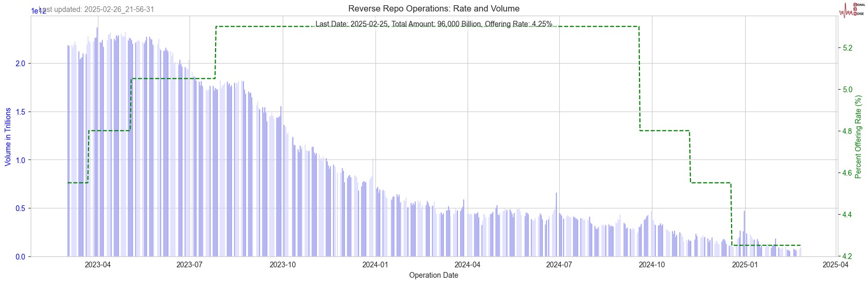Select the 1.0 volume axis tick
The image size is (868, 284).
tap(21, 160)
